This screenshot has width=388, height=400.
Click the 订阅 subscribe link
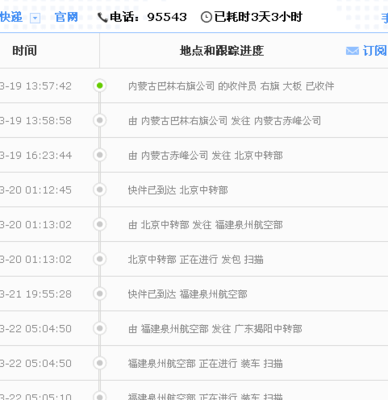coord(375,51)
